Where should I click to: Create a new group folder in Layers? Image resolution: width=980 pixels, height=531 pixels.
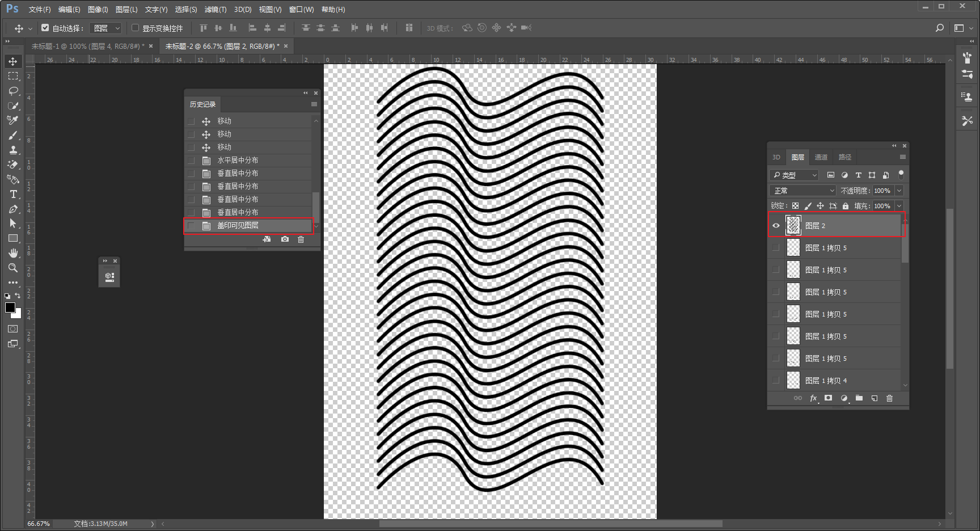[859, 398]
